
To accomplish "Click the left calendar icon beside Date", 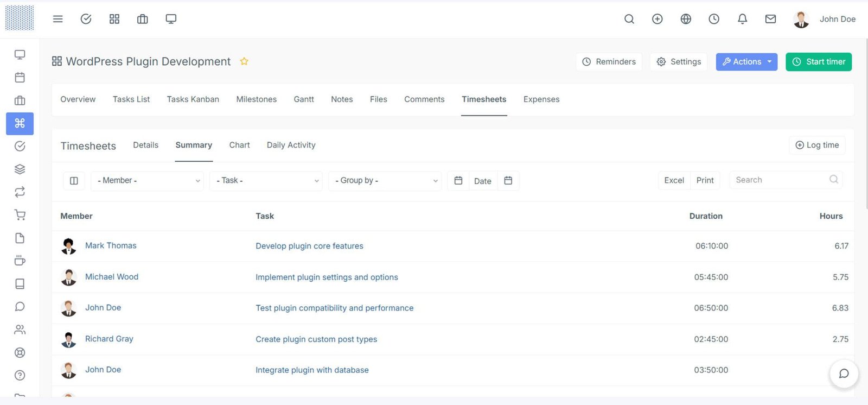I will point(458,181).
